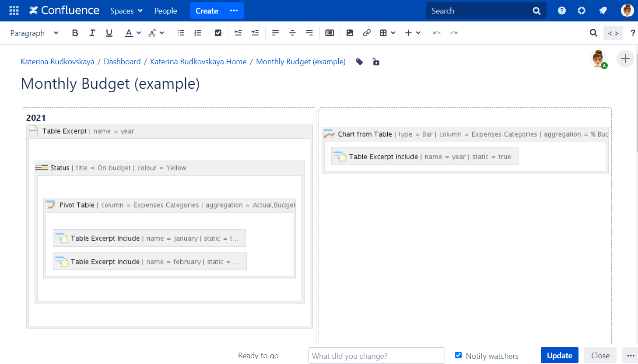Click the Update button
This screenshot has width=638, height=364.
click(559, 355)
